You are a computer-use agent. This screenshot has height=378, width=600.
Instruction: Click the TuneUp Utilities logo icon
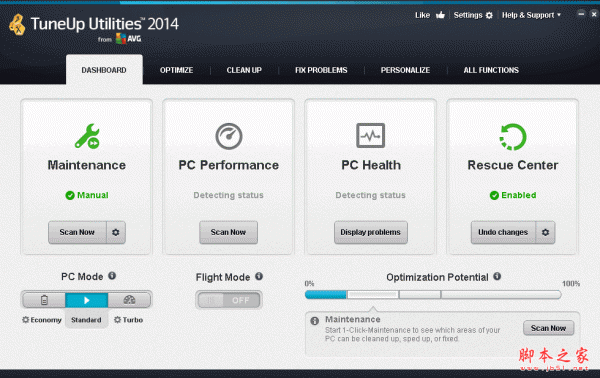pyautogui.click(x=17, y=24)
